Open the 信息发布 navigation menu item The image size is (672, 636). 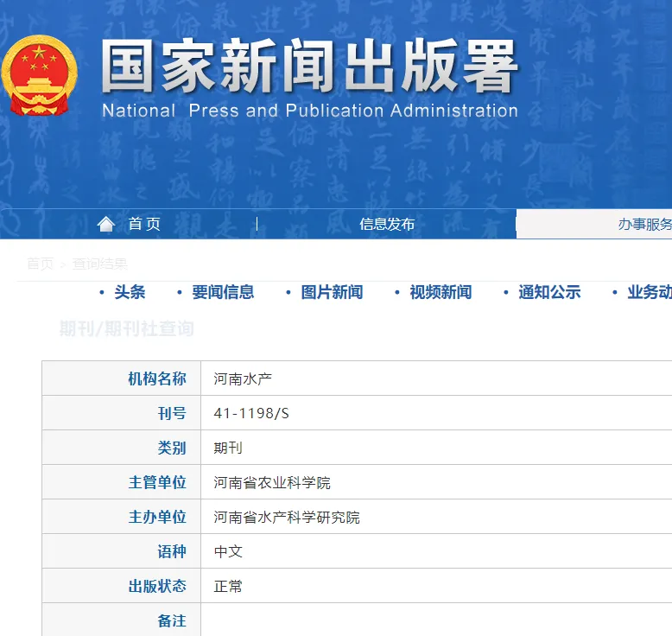pyautogui.click(x=387, y=224)
